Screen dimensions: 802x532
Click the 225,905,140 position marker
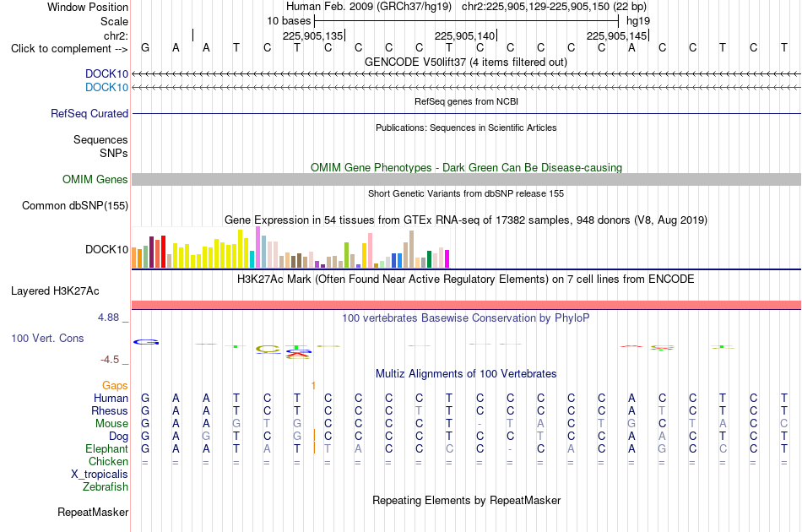tap(465, 35)
